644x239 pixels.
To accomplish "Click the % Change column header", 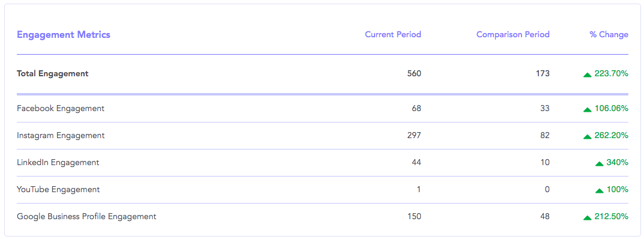I will point(609,34).
